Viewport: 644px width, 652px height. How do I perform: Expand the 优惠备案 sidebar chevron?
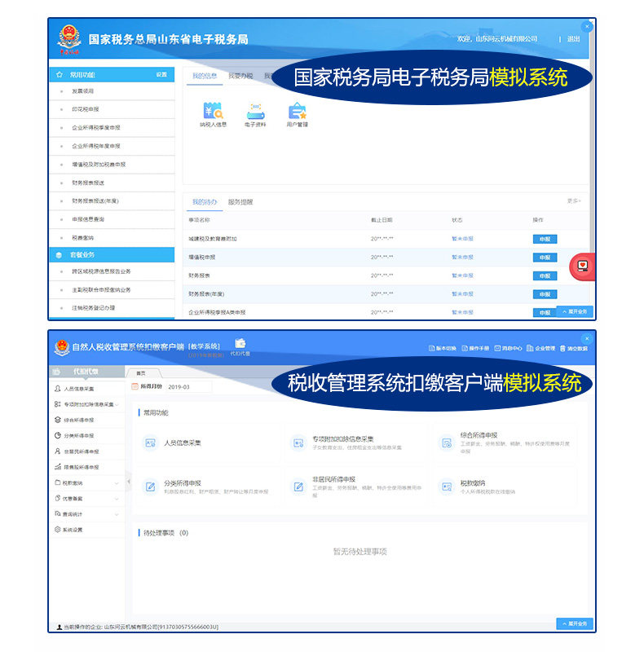tap(117, 499)
